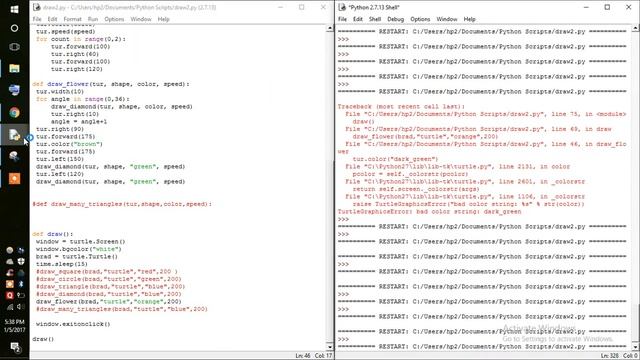Click the 'time.sleep(15)' line
Viewport: 640px width, 360px height.
tap(62, 264)
